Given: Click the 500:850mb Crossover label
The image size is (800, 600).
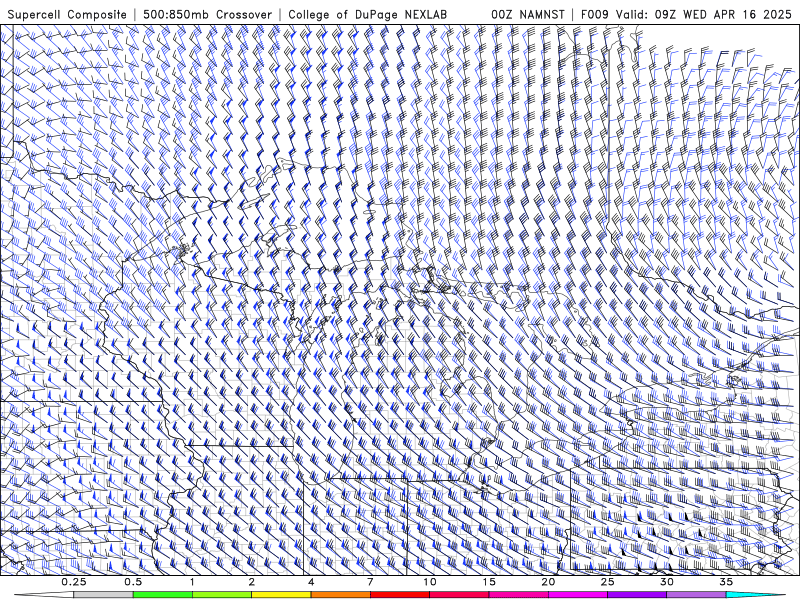Looking at the screenshot, I should pos(207,14).
